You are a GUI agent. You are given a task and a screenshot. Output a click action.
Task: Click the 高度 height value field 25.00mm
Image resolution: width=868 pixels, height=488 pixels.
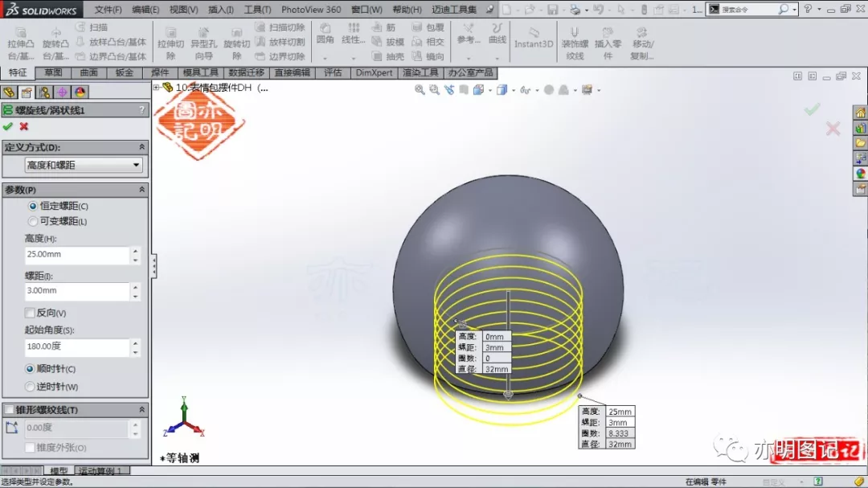point(77,254)
